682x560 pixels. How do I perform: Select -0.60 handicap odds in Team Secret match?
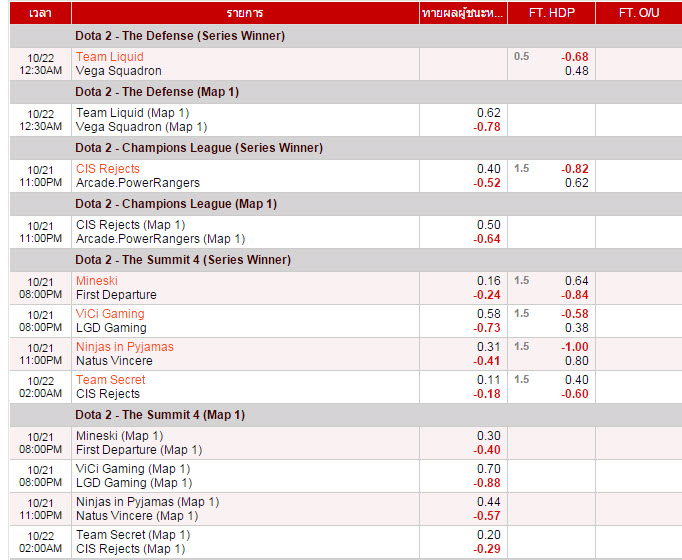click(575, 394)
